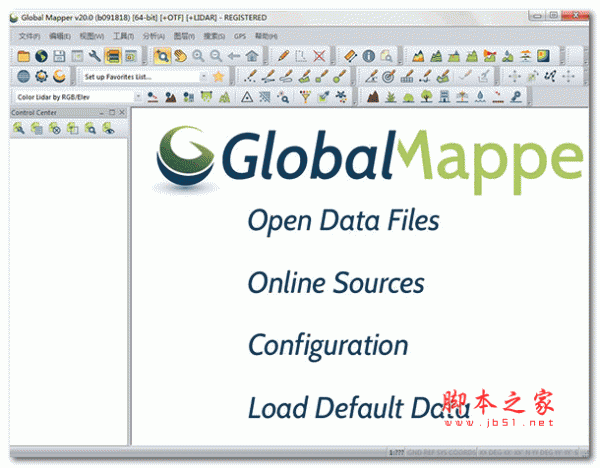Minimize the Control Center panel

click(102, 113)
